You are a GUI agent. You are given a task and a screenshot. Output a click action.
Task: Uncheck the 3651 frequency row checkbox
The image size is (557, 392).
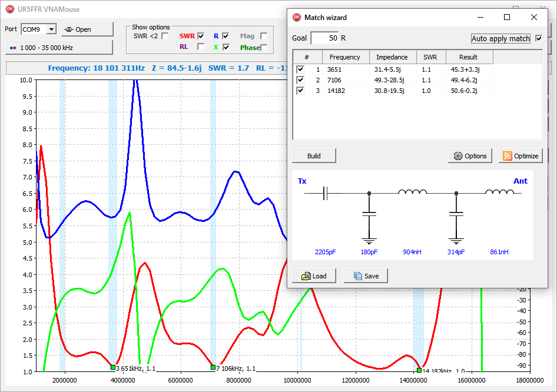click(301, 69)
